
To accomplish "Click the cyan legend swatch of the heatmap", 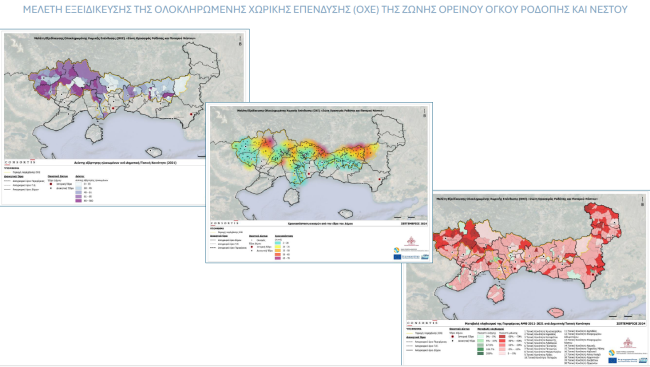I will [x=277, y=243].
